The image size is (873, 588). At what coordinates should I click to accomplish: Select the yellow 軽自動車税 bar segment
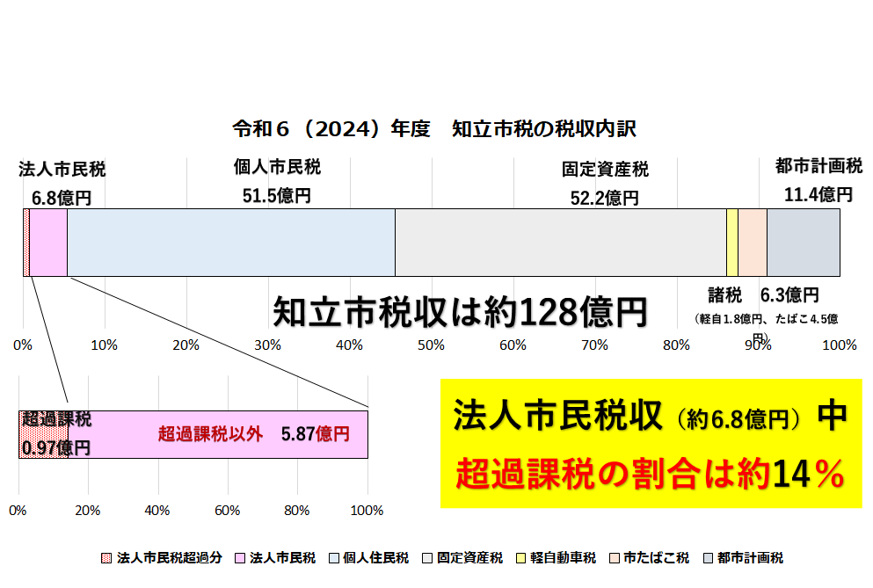tap(731, 243)
